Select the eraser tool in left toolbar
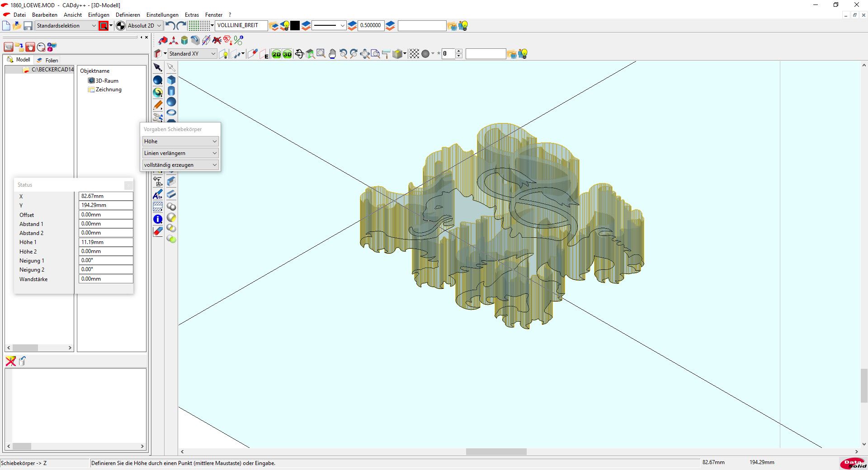The height and width of the screenshot is (470, 868). (158, 231)
